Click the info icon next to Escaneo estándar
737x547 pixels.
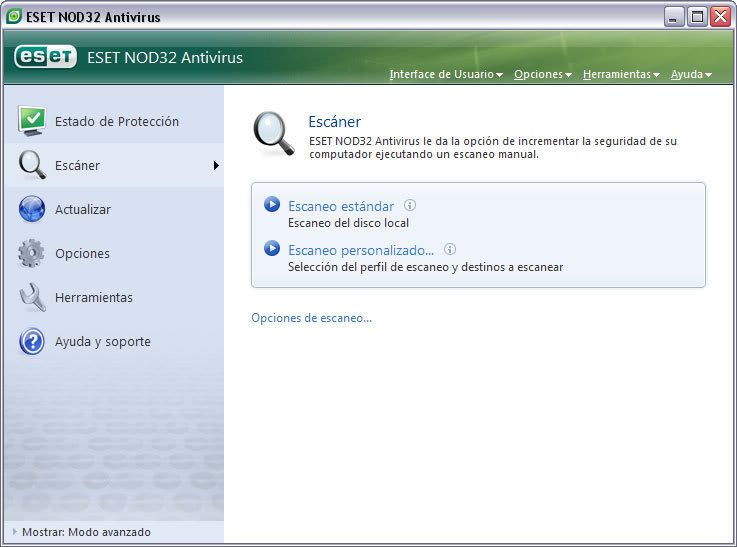[410, 205]
